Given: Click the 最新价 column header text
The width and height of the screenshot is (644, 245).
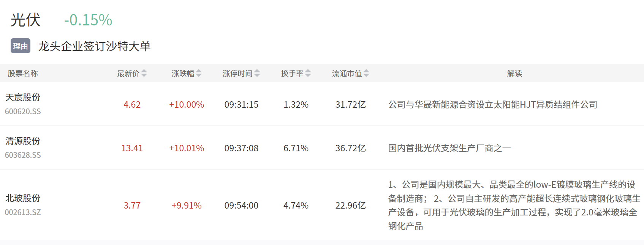Looking at the screenshot, I should [x=128, y=74].
